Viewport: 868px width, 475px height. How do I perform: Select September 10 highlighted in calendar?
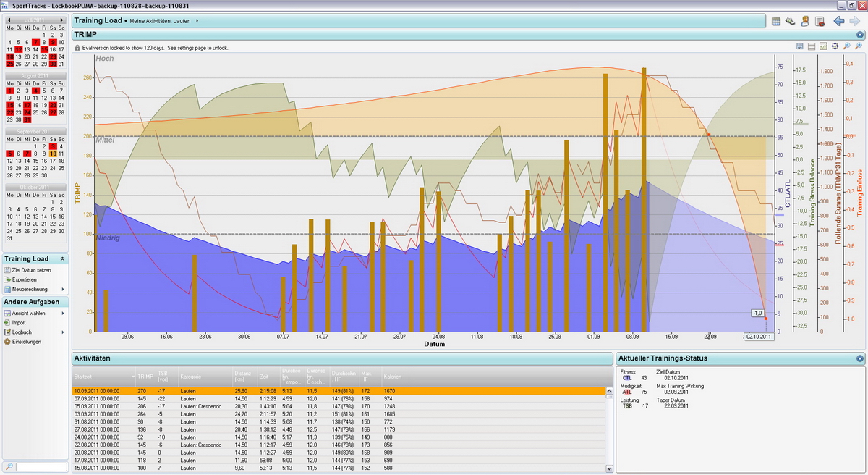54,154
